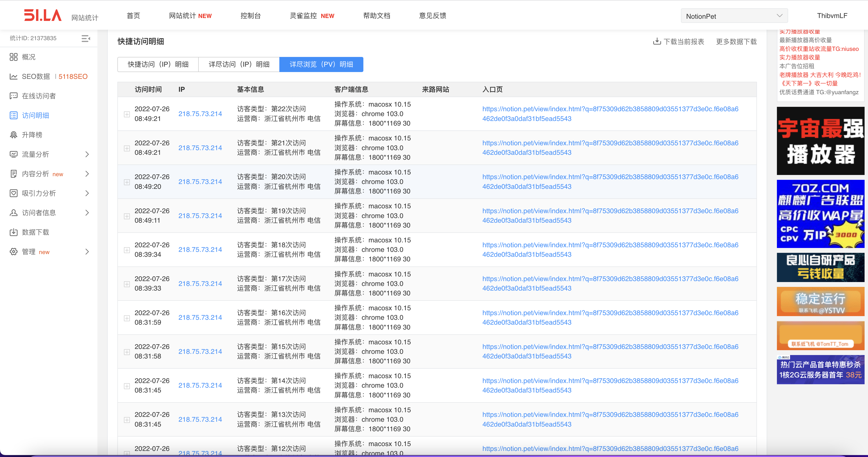The height and width of the screenshot is (457, 868).
Task: Expand the 管理 submenu chevron
Action: point(87,252)
